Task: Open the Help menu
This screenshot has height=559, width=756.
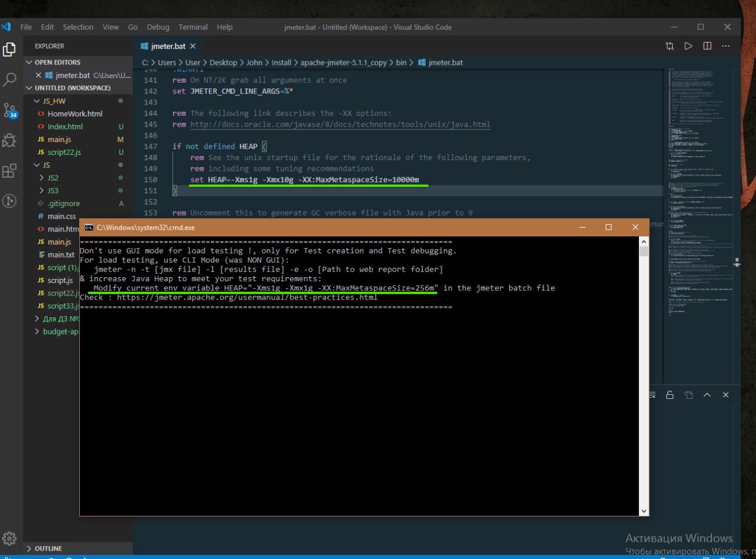Action: tap(224, 27)
